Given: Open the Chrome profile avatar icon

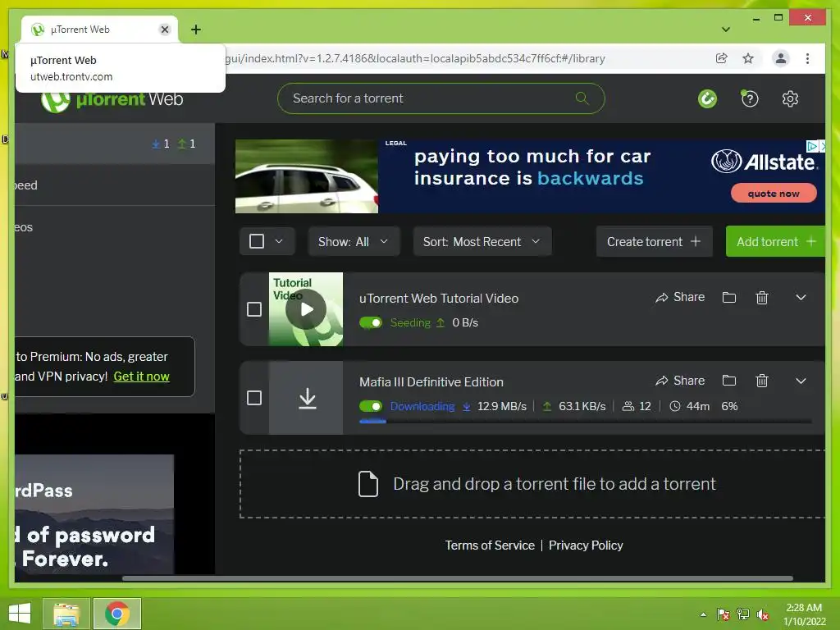Looking at the screenshot, I should click(x=781, y=58).
